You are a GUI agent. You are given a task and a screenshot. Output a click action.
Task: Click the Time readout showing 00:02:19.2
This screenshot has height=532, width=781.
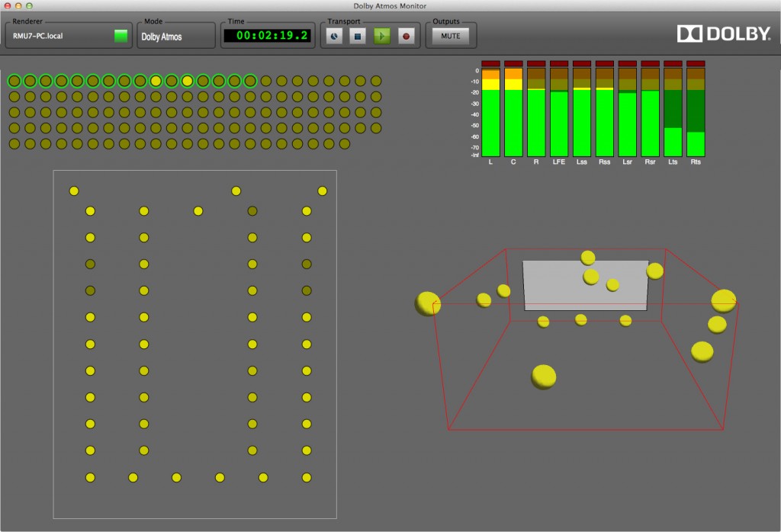[x=267, y=35]
